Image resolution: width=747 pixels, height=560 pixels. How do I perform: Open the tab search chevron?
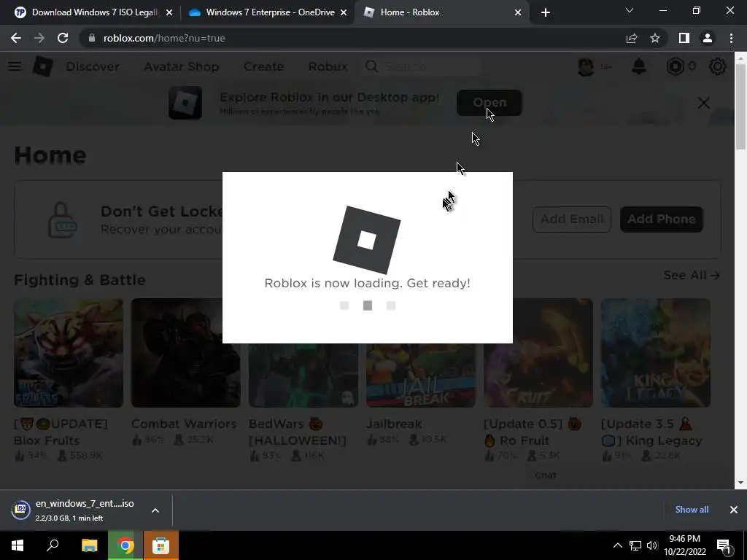(630, 10)
